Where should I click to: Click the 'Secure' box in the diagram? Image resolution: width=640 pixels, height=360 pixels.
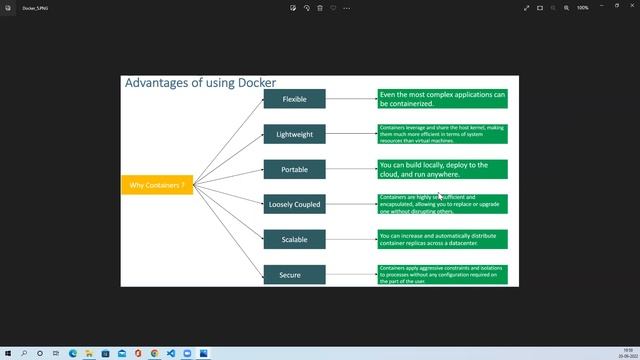(294, 275)
